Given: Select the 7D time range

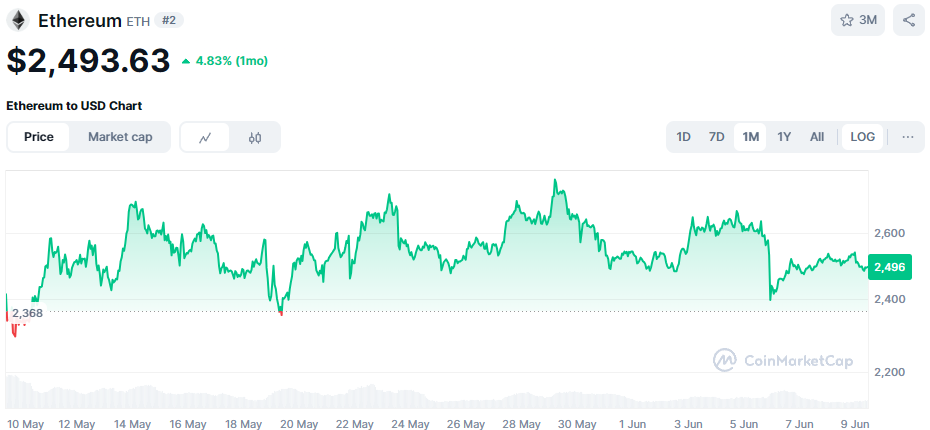Looking at the screenshot, I should pyautogui.click(x=716, y=137).
